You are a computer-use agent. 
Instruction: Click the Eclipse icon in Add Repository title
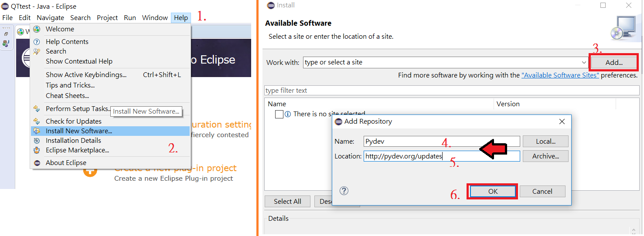pos(338,121)
